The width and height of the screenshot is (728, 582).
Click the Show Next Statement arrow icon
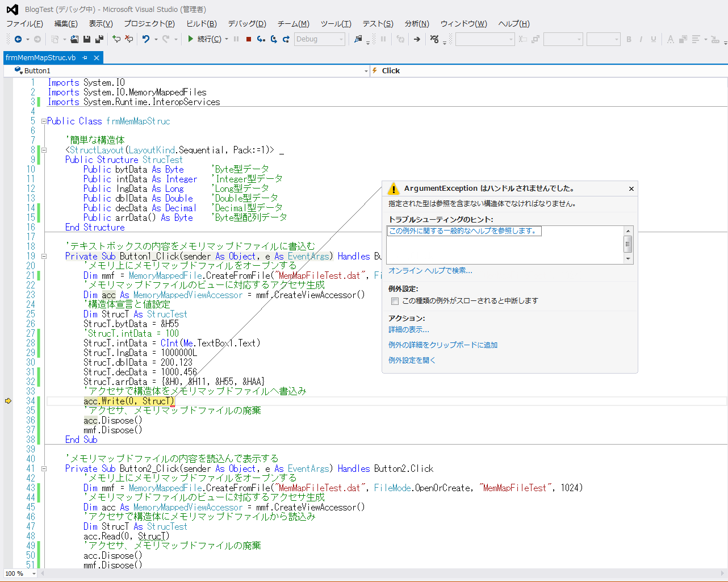pyautogui.click(x=417, y=39)
